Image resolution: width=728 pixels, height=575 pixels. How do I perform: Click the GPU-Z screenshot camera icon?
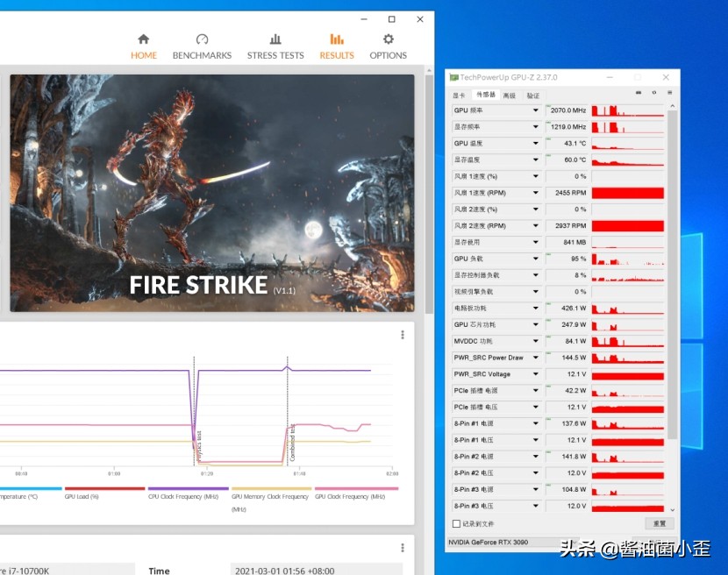pos(639,93)
